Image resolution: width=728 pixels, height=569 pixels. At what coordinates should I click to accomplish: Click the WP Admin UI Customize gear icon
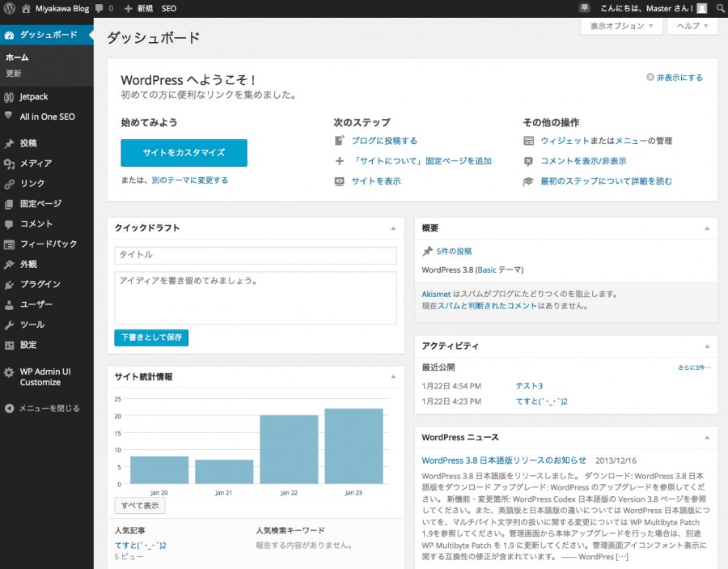click(9, 372)
